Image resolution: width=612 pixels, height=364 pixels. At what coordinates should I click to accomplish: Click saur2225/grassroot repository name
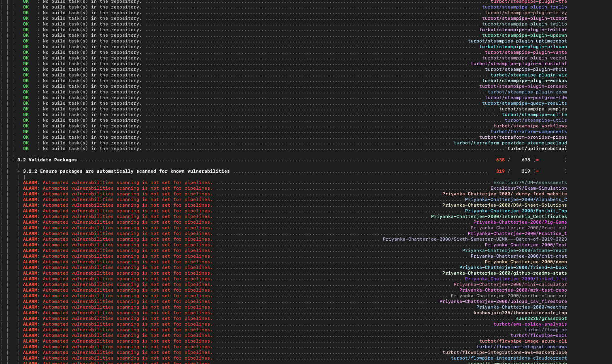coord(542,319)
